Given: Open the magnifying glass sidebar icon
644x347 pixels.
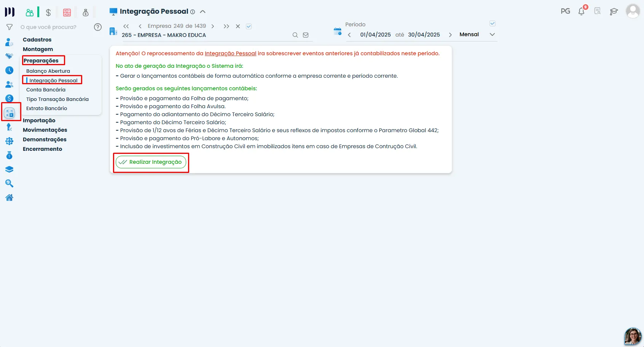Looking at the screenshot, I should (10, 184).
